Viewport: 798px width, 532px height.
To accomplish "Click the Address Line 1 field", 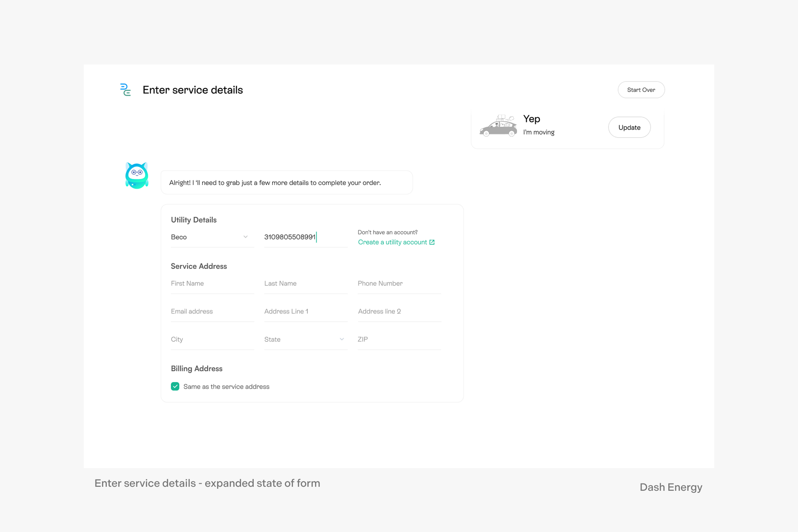I will (305, 312).
